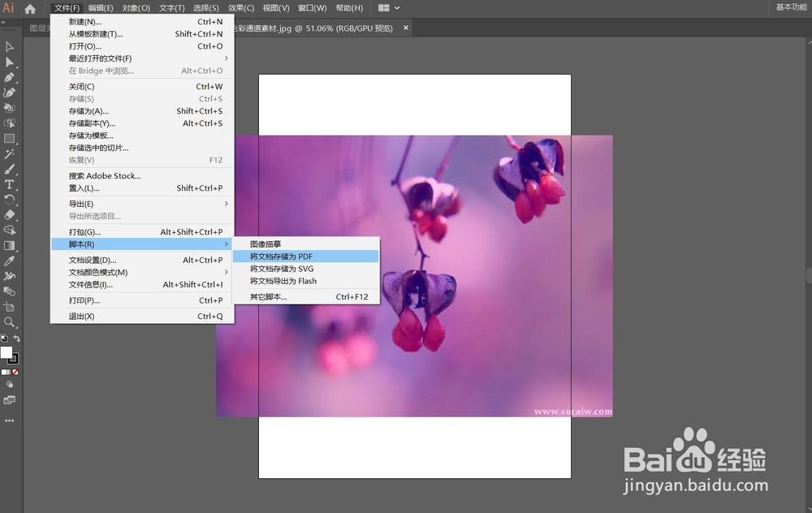
Task: Open the 文件(F) menu
Action: point(67,8)
